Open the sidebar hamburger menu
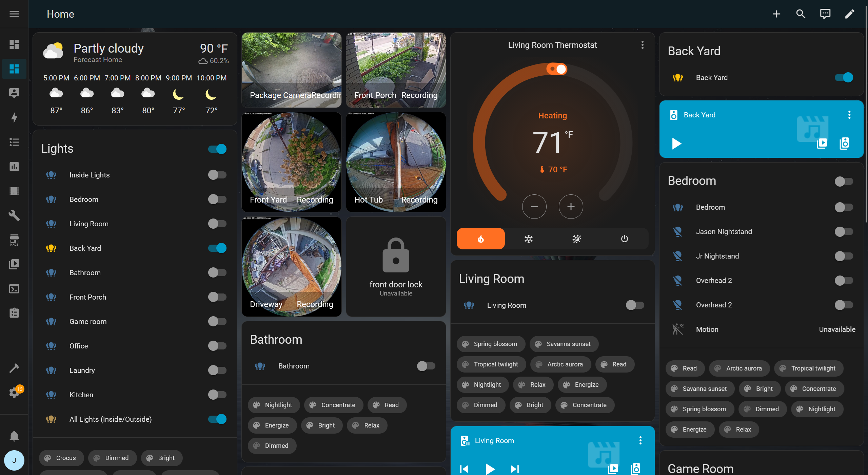 point(14,14)
